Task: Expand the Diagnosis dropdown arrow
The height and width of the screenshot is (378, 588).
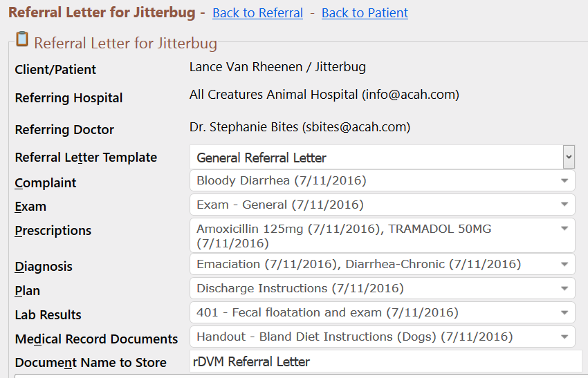Action: [x=564, y=265]
